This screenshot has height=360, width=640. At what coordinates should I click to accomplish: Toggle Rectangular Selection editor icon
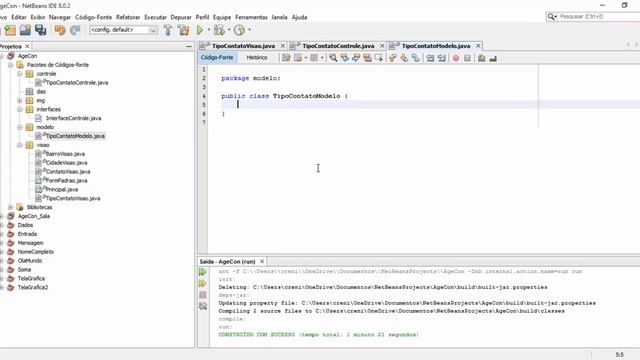click(379, 58)
